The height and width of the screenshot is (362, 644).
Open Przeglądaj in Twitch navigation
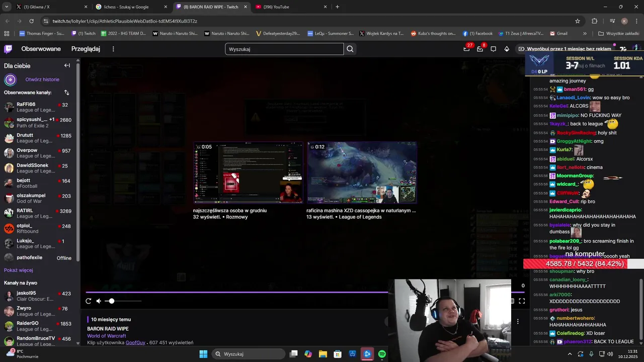pos(86,49)
